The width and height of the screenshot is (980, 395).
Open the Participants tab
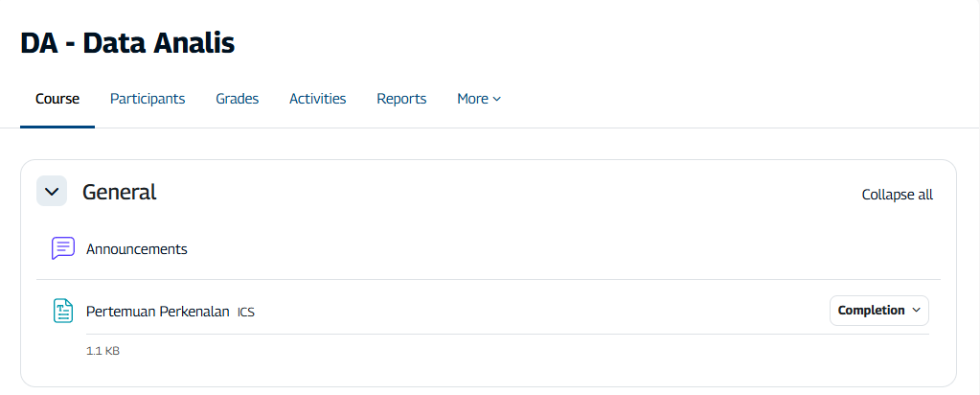click(x=148, y=99)
